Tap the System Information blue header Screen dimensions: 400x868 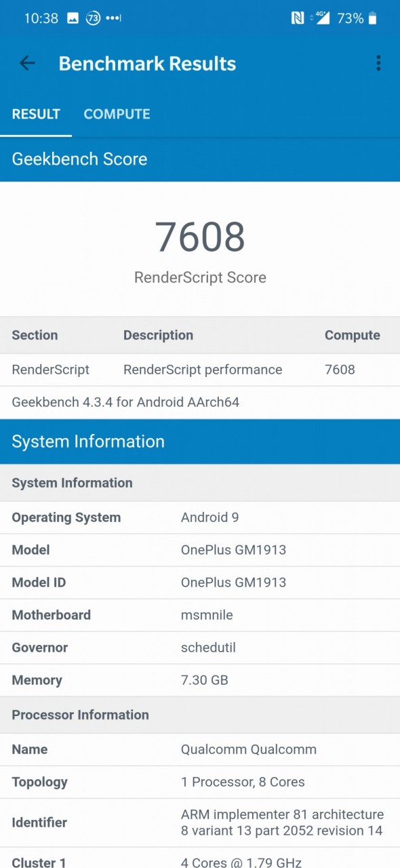pos(200,441)
